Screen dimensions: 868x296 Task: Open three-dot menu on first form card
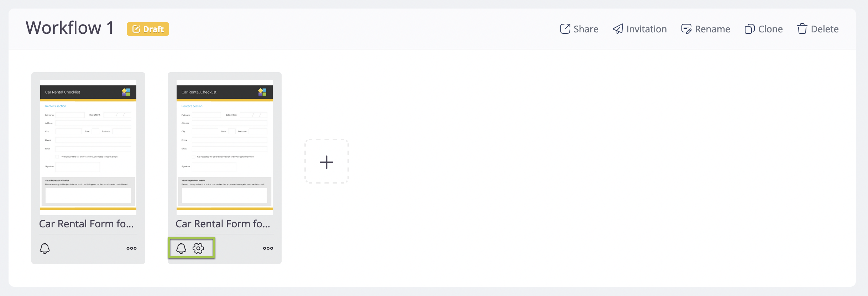tap(131, 248)
